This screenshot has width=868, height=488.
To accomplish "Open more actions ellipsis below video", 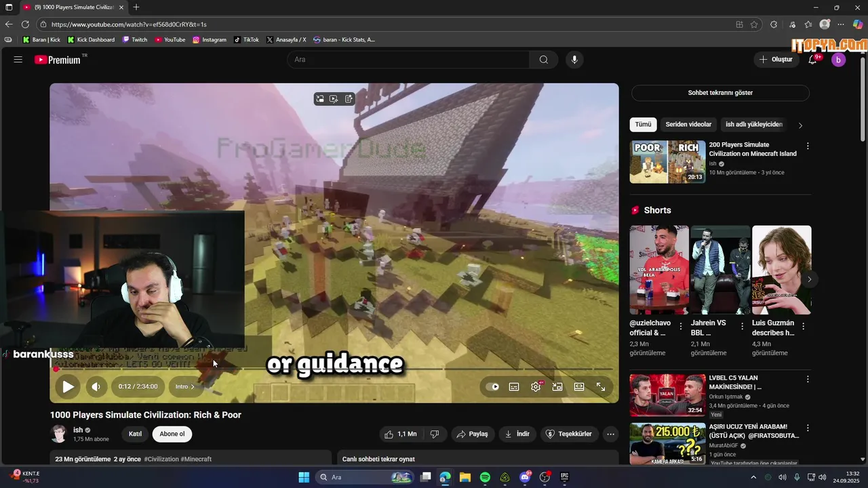I will coord(610,434).
